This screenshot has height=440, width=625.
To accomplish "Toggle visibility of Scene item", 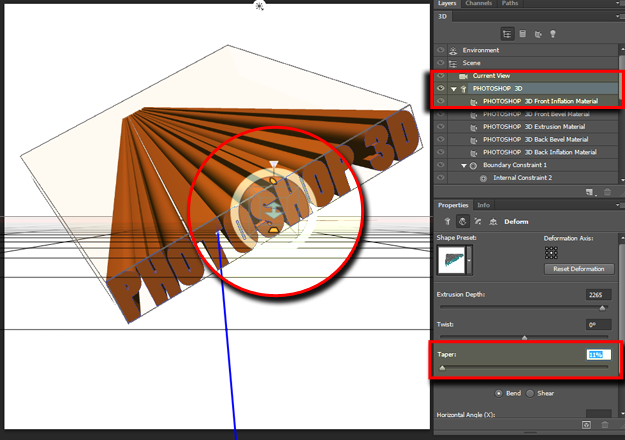I will (441, 63).
